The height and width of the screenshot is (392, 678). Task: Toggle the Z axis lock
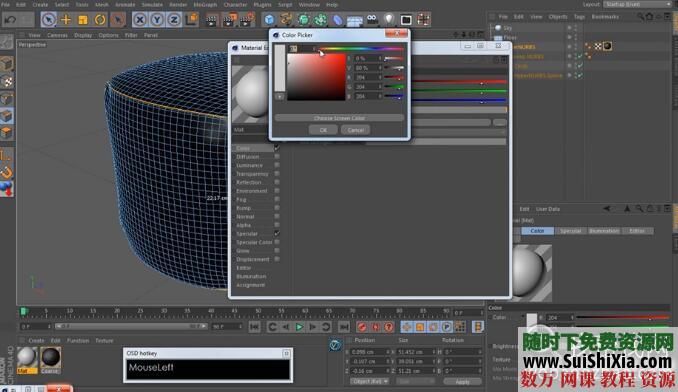point(174,19)
